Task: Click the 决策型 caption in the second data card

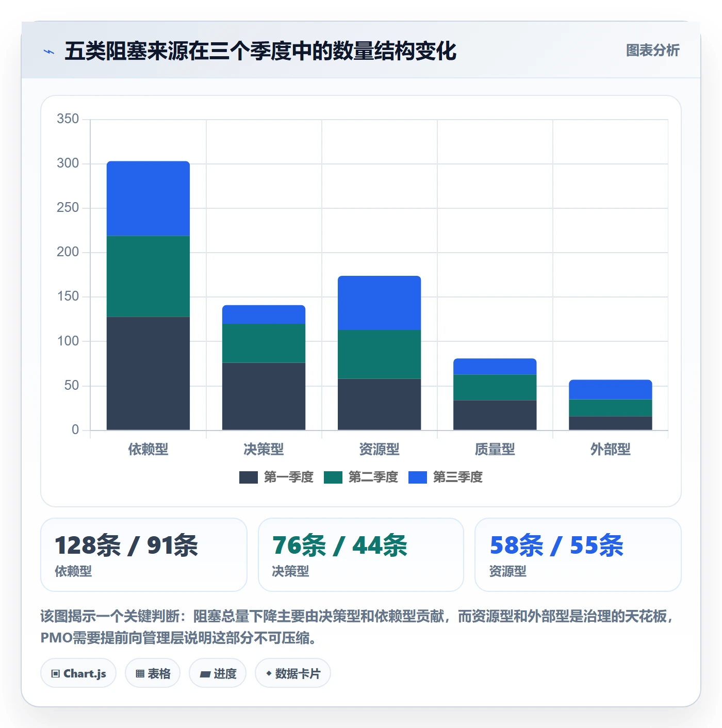Action: click(x=290, y=571)
